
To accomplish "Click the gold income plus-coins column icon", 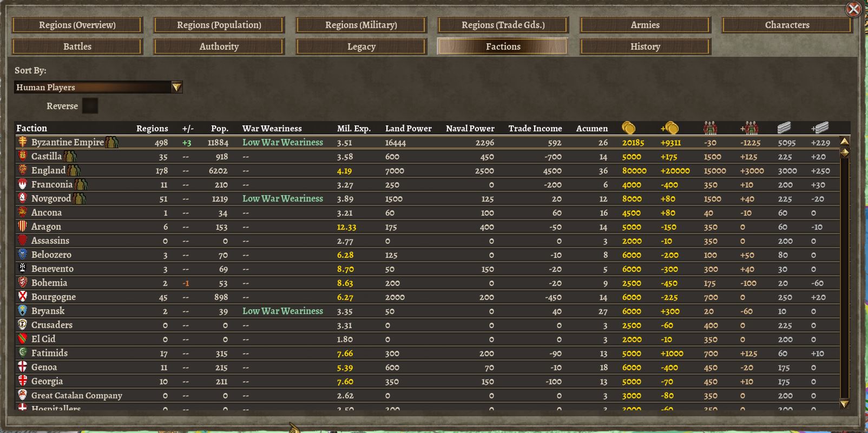I will click(x=669, y=128).
